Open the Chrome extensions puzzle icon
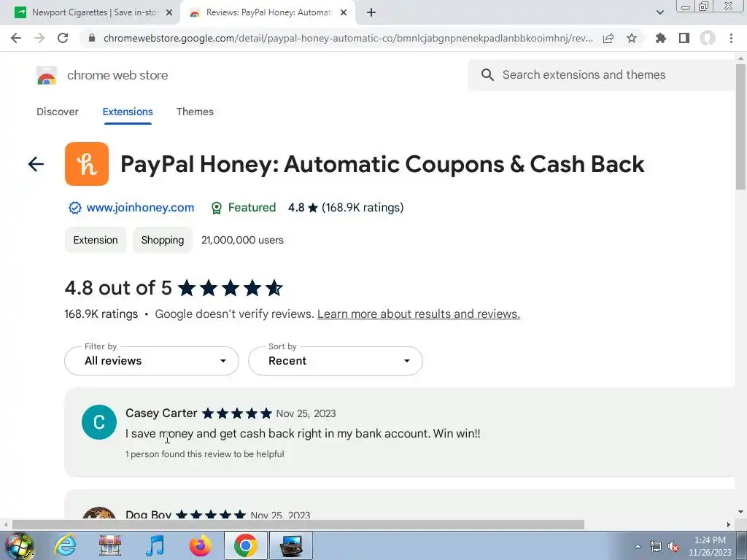The image size is (747, 560). pyautogui.click(x=660, y=38)
